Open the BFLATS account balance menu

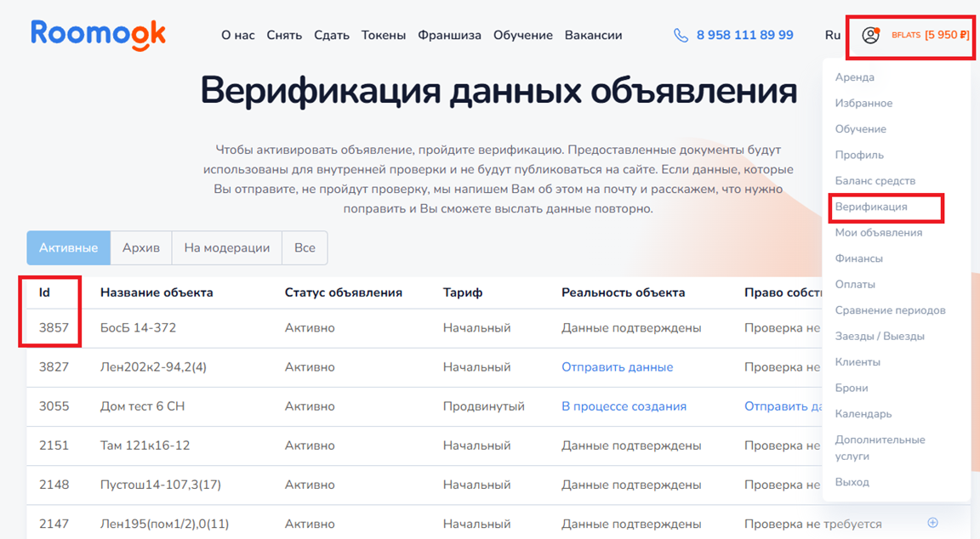pyautogui.click(x=930, y=36)
